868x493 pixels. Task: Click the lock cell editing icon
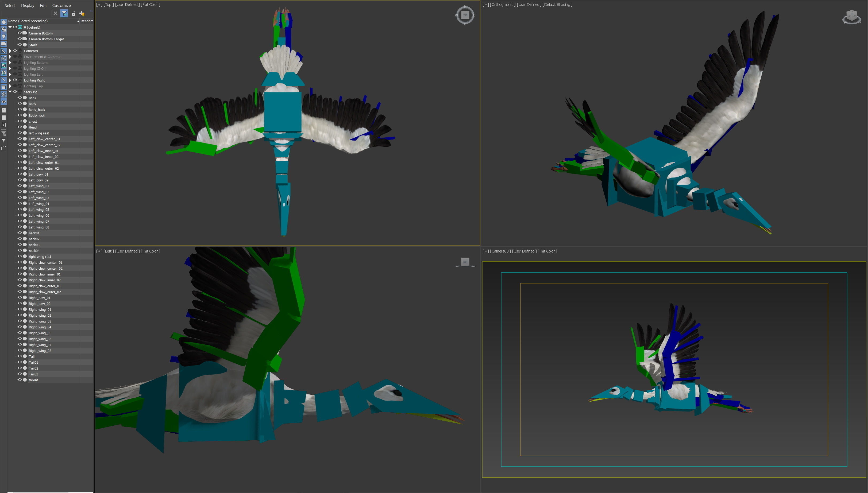pyautogui.click(x=74, y=13)
